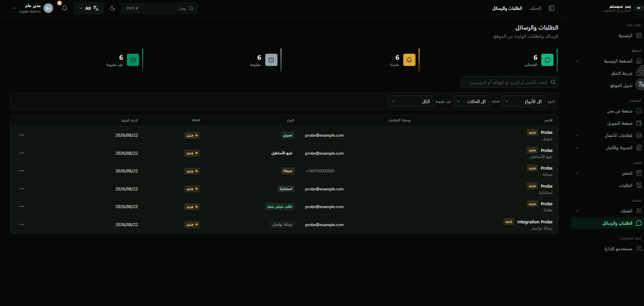Open row actions for Integration Probe

[22, 224]
